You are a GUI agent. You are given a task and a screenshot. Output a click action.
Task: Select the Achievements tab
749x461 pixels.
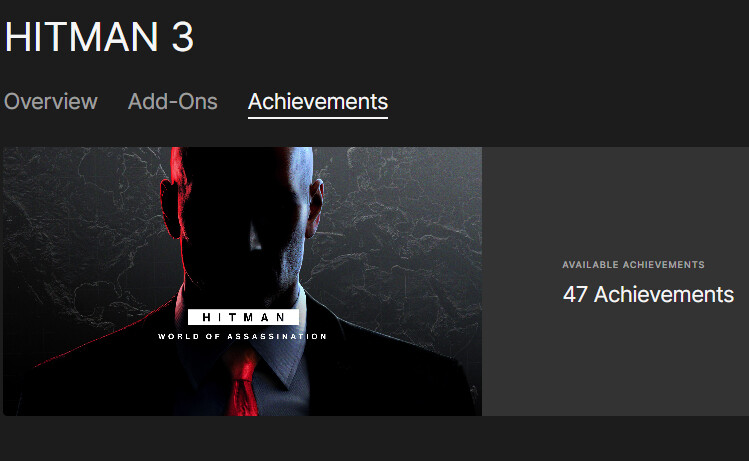318,101
